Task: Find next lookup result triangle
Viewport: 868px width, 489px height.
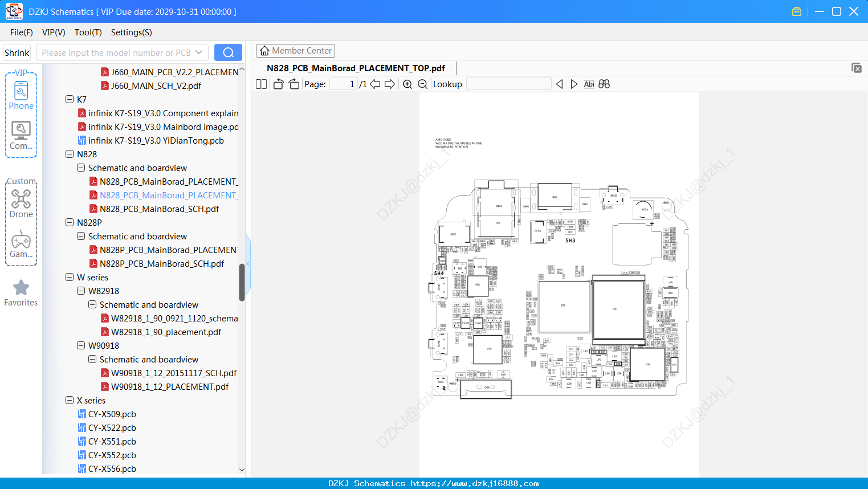Action: click(x=574, y=84)
